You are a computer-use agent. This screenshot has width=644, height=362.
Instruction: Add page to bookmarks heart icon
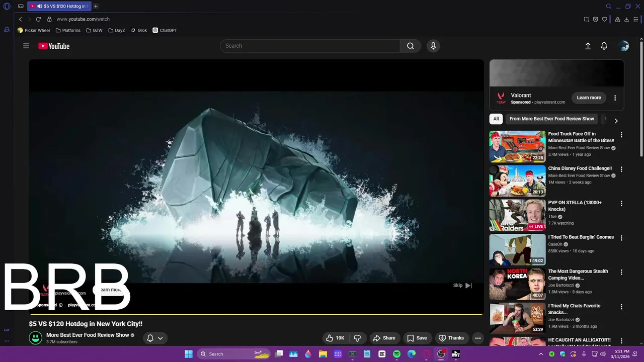(605, 19)
